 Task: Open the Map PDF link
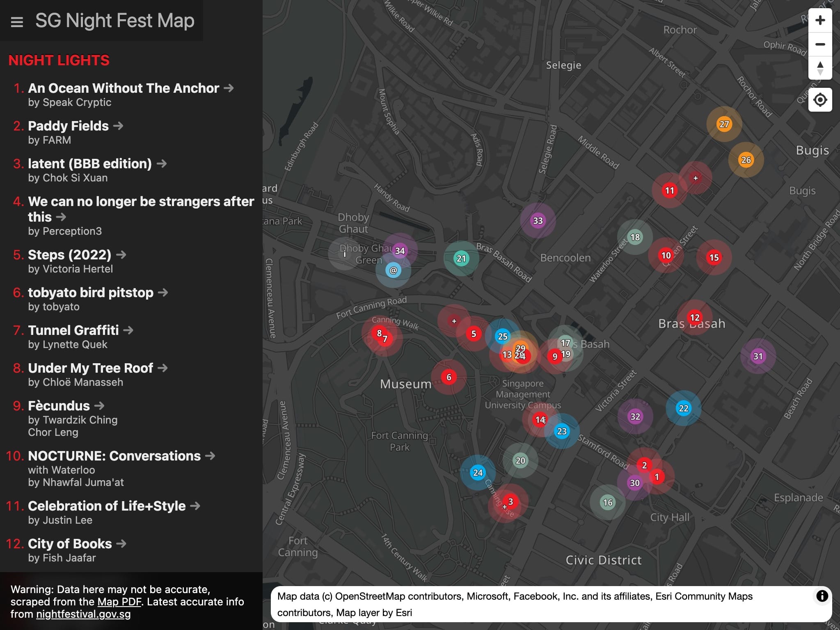tap(119, 602)
